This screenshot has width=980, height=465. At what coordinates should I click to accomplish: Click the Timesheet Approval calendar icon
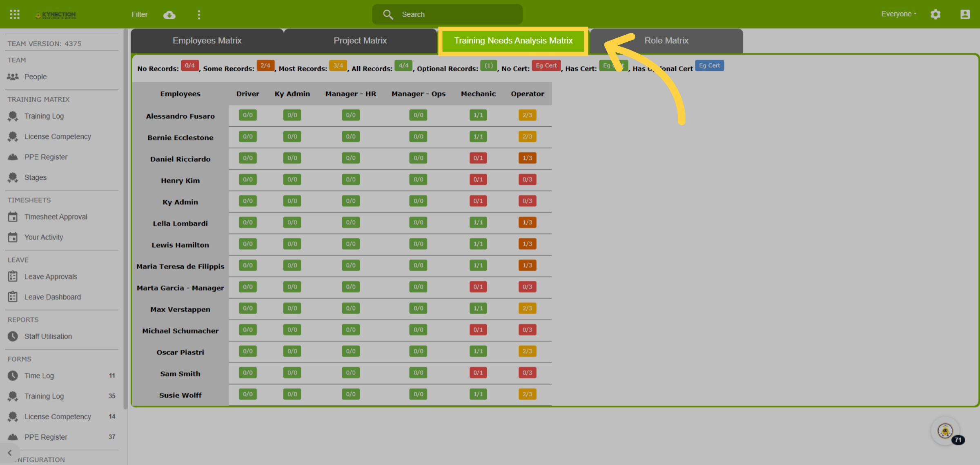[13, 217]
